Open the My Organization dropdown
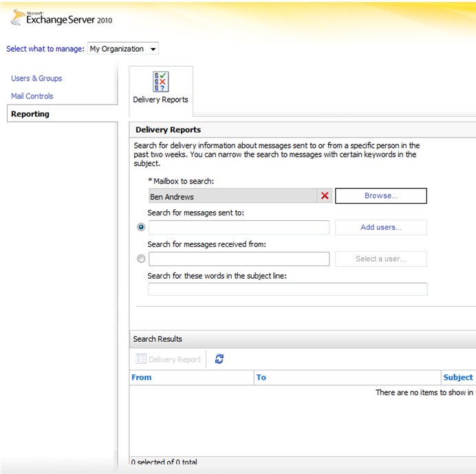The image size is (476, 474). (123, 49)
